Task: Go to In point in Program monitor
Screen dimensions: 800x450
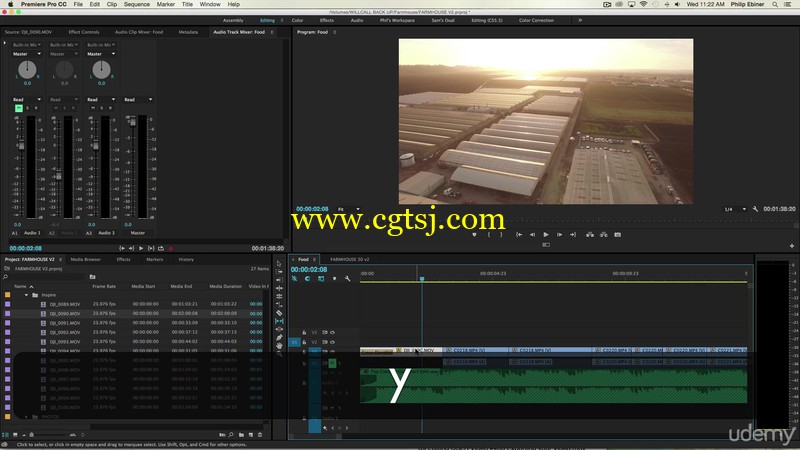Action: [x=519, y=235]
